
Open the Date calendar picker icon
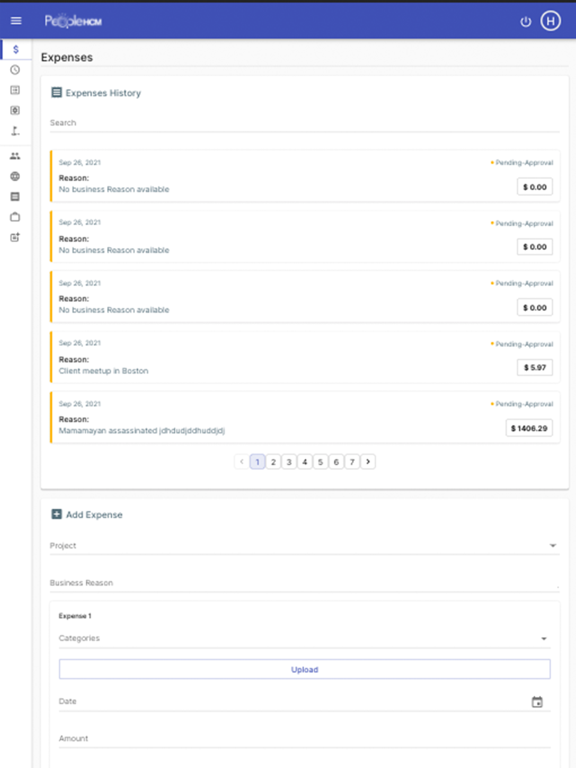point(537,702)
